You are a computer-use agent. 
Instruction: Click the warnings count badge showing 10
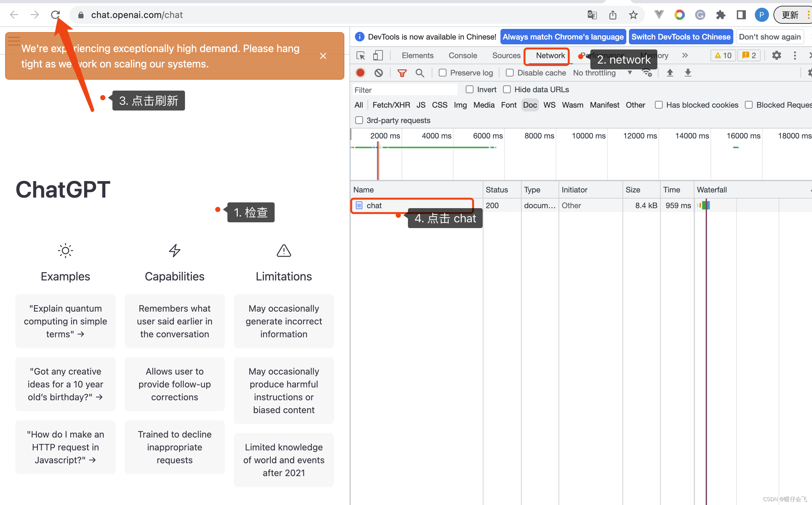click(723, 56)
